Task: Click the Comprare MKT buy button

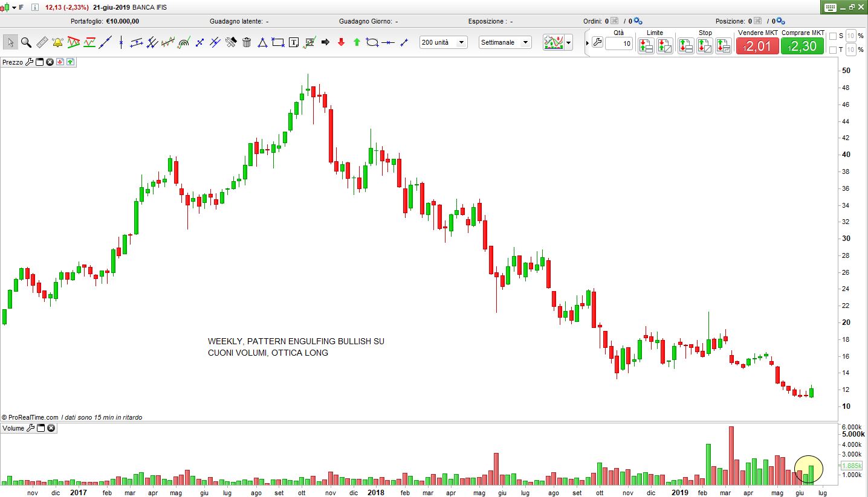Action: 802,46
